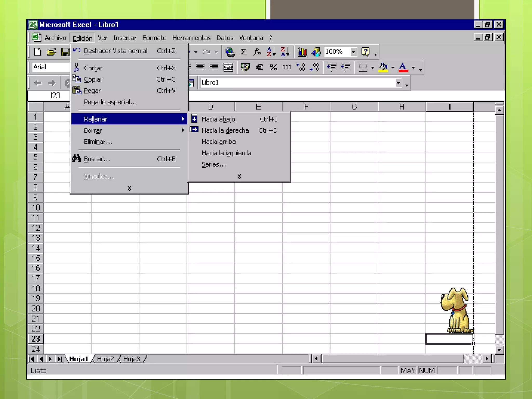Open the 100% zoom dropdown
The image size is (532, 399).
353,52
